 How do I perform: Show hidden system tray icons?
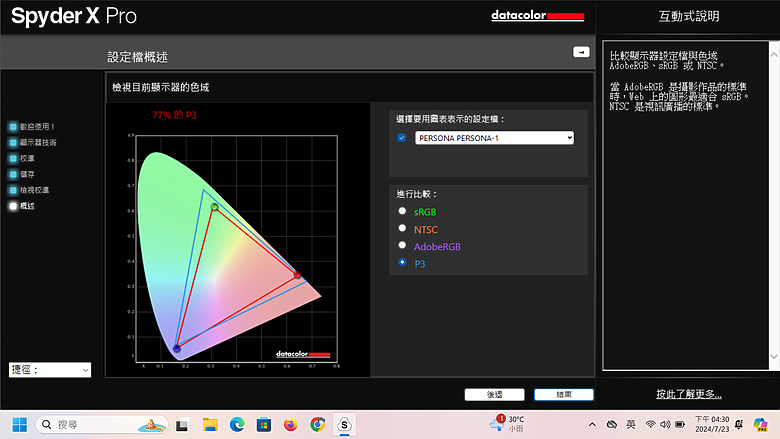[x=592, y=425]
